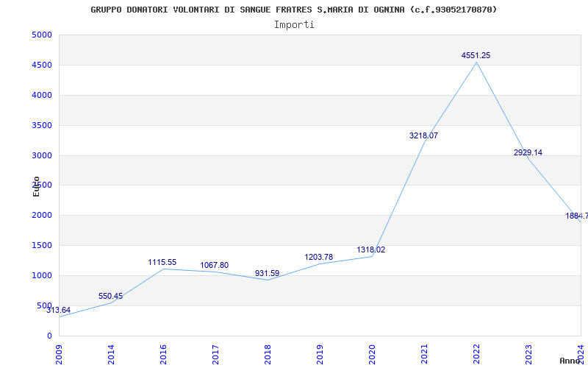Image resolution: width=588 pixels, height=368 pixels.
Task: Click peak data label 4551.25
Action: (x=476, y=55)
